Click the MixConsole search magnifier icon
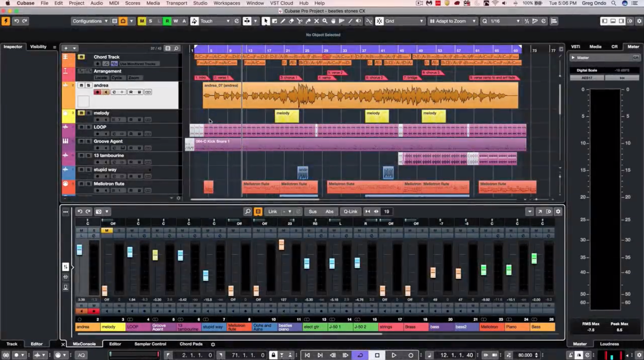Image resolution: width=644 pixels, height=360 pixels. [x=248, y=212]
